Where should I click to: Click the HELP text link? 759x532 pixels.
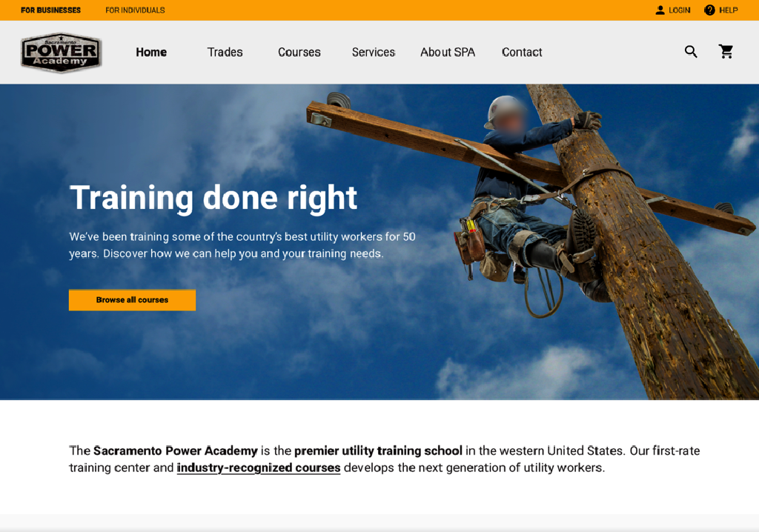coord(729,10)
